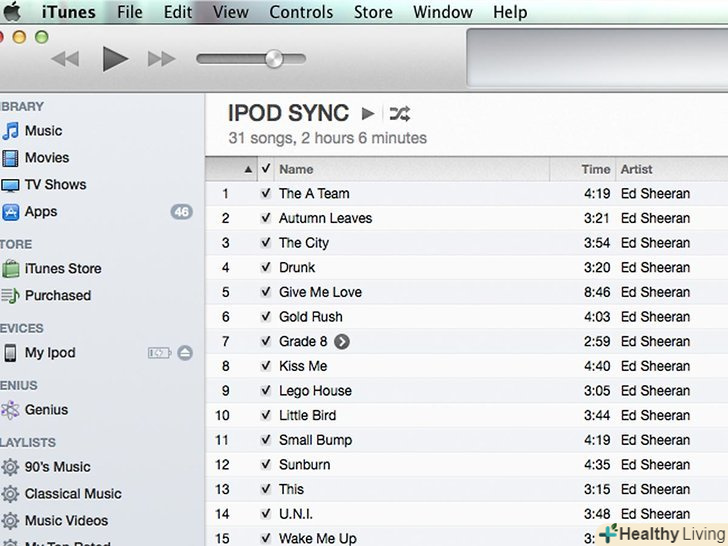
Task: Uncheck Autumn Leaves song
Action: (x=266, y=218)
